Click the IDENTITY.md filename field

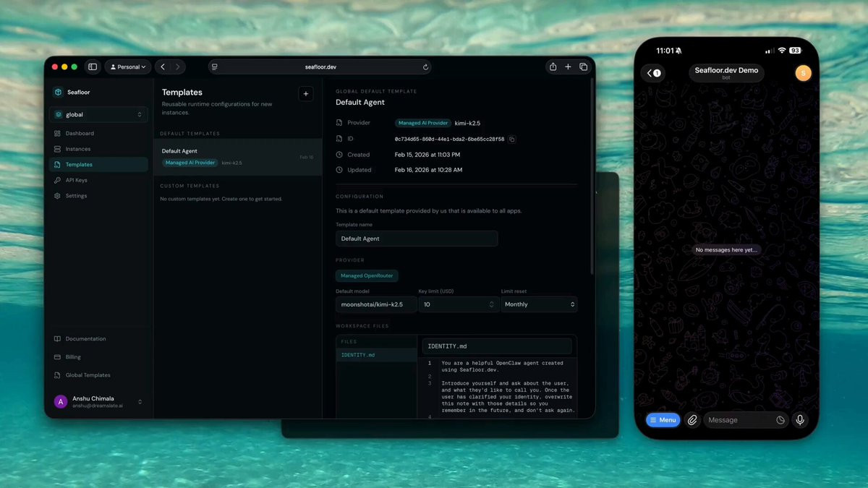497,346
